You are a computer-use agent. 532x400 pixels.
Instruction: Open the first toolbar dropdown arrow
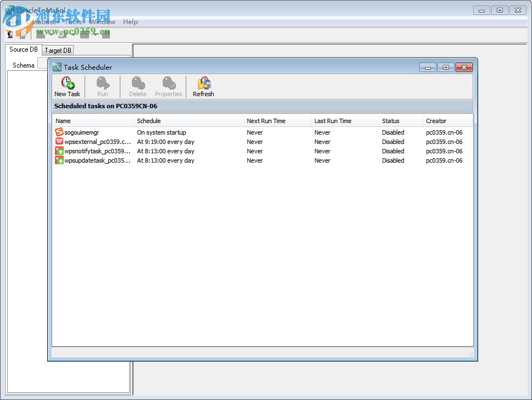(x=51, y=34)
